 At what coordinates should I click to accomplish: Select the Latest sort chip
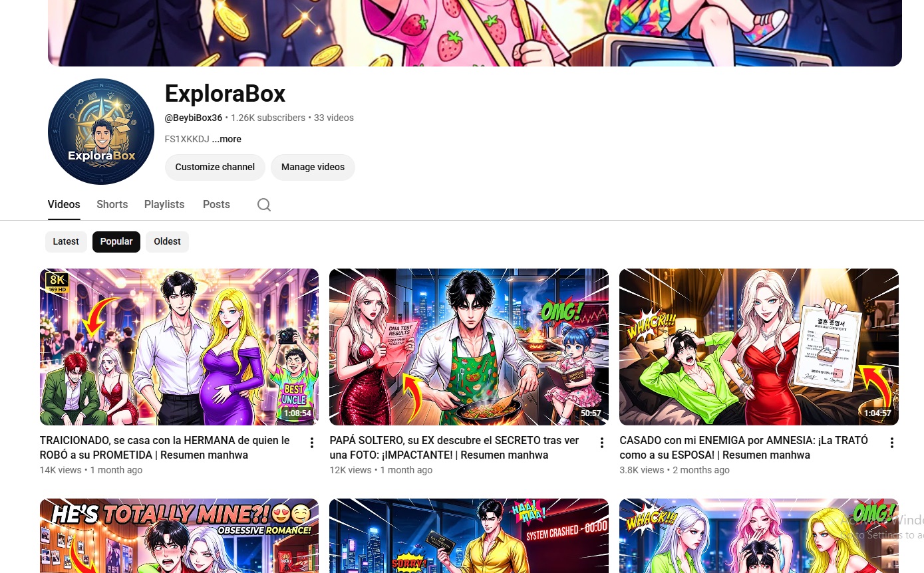(66, 241)
